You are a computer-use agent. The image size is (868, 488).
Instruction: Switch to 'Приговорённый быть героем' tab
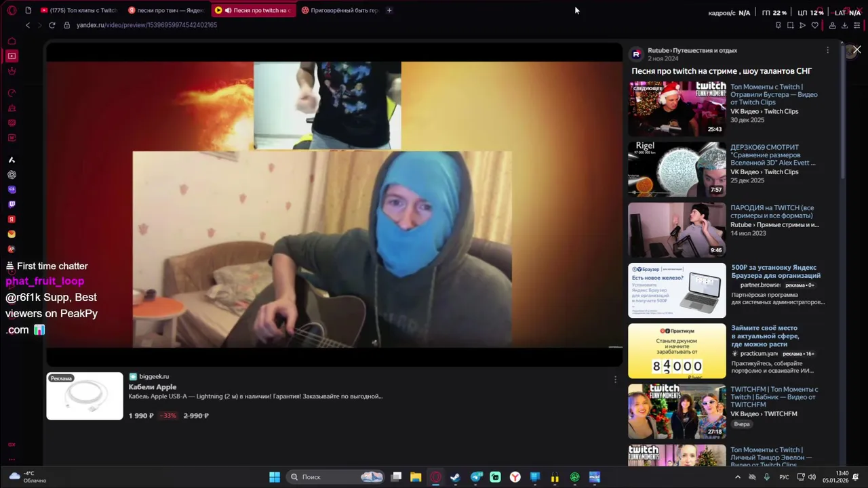click(340, 10)
